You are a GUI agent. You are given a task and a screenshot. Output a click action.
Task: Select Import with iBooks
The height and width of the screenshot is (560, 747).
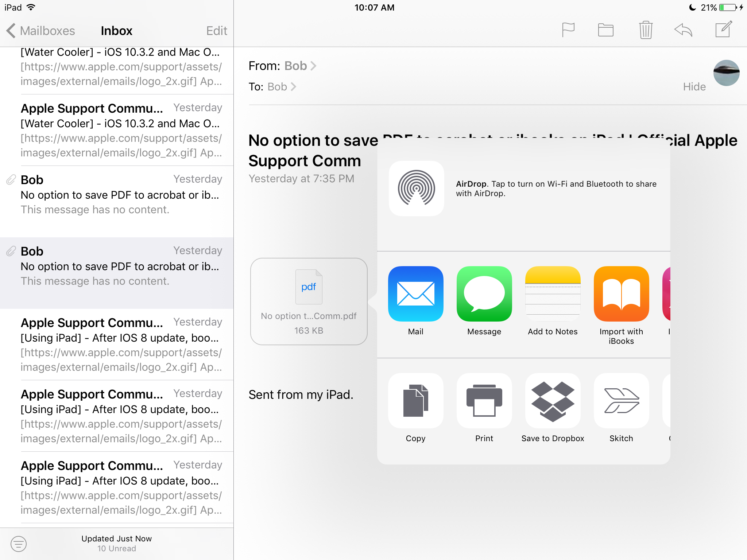[x=621, y=294]
